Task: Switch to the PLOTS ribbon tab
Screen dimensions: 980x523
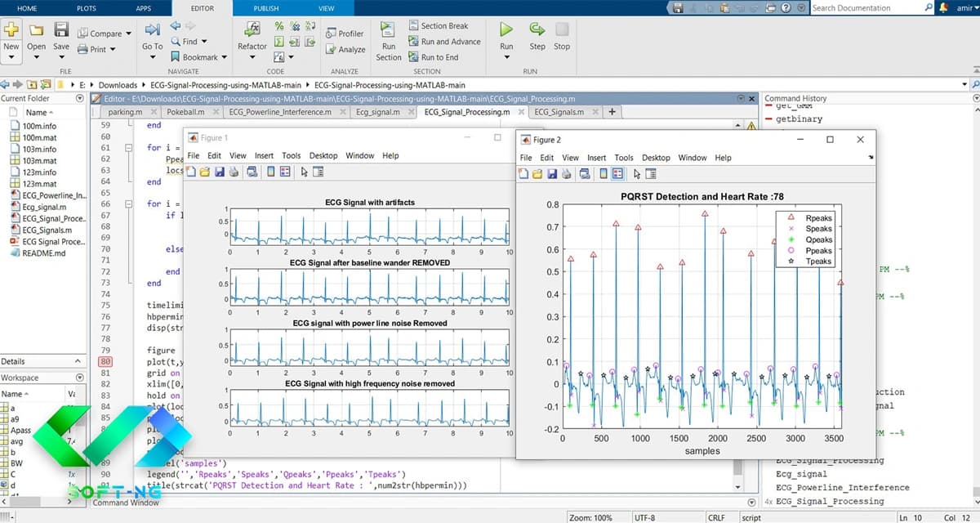Action: coord(86,8)
